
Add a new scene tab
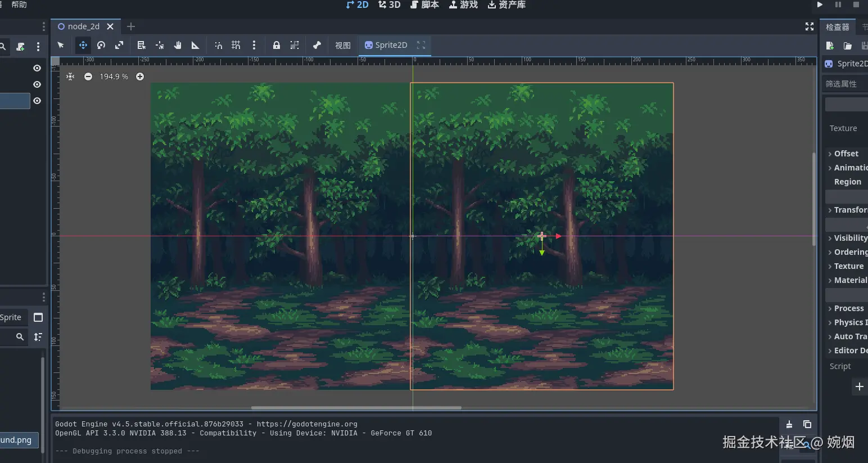pyautogui.click(x=131, y=26)
